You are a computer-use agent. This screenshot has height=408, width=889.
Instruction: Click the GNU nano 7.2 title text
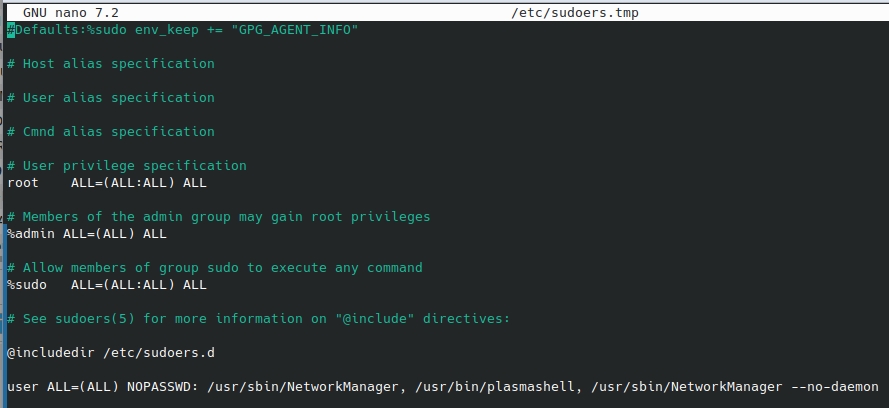(x=71, y=12)
